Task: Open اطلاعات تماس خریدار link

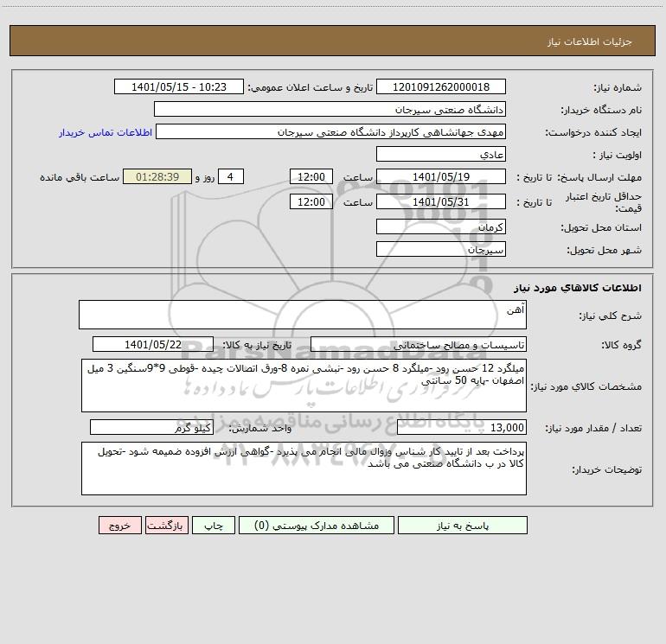Action: coord(106,132)
